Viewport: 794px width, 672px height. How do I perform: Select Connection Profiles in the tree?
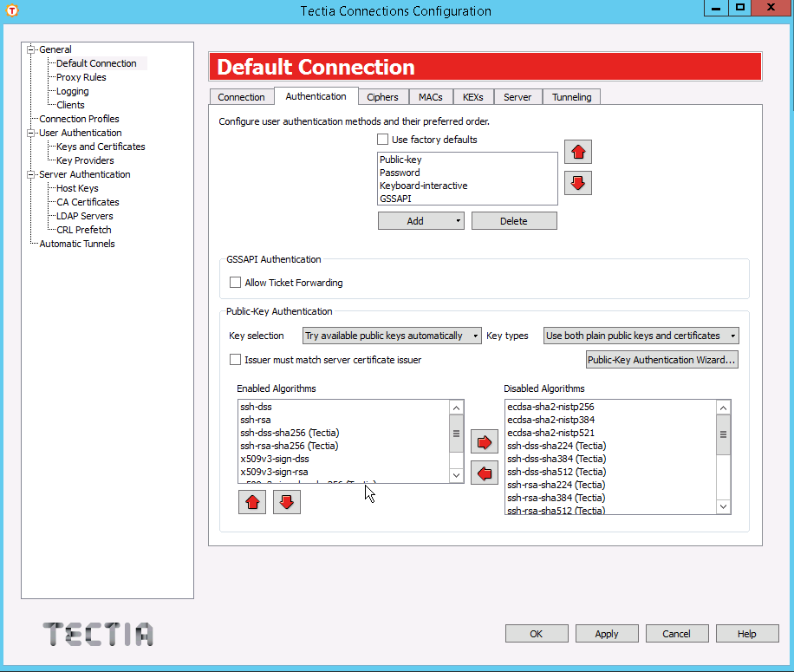coord(79,119)
